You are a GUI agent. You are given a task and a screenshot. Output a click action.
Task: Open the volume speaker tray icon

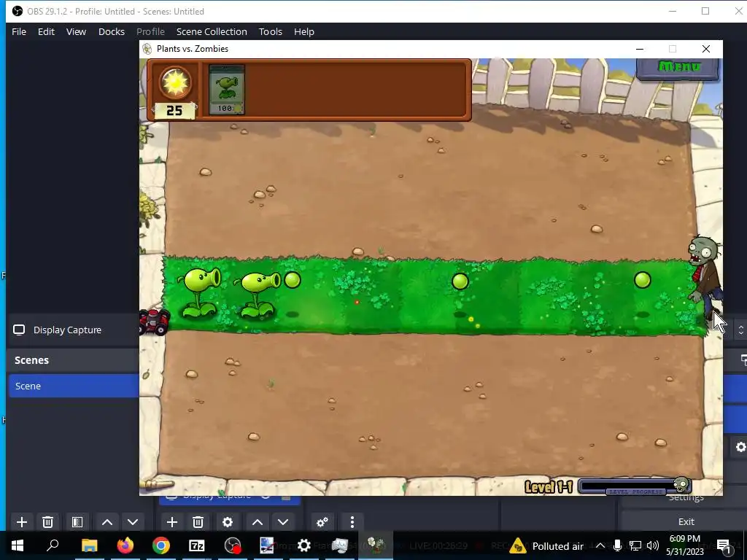click(x=653, y=545)
